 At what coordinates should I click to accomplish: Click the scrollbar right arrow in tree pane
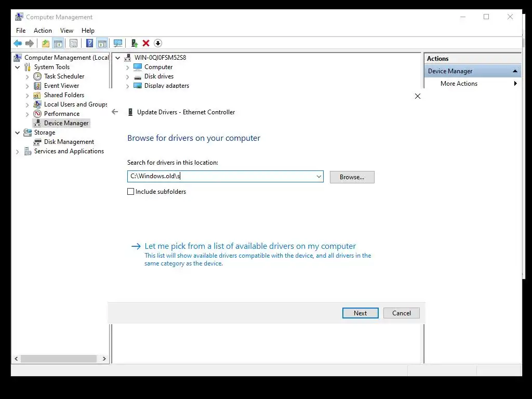point(104,358)
